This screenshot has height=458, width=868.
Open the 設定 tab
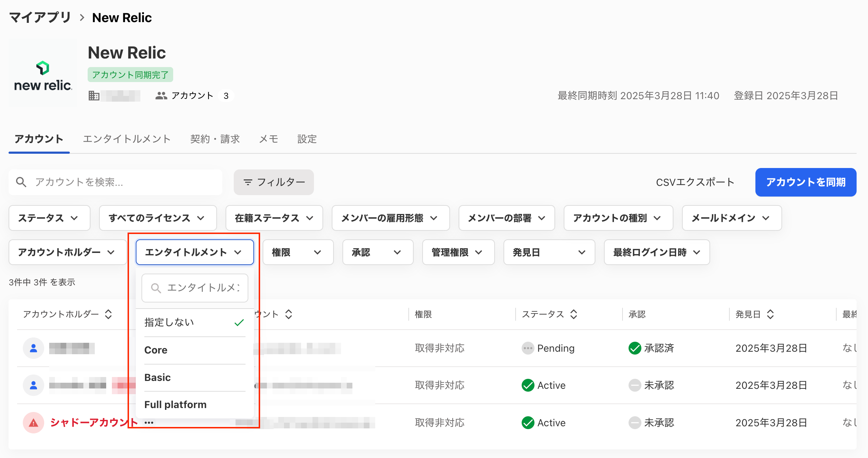pyautogui.click(x=307, y=139)
